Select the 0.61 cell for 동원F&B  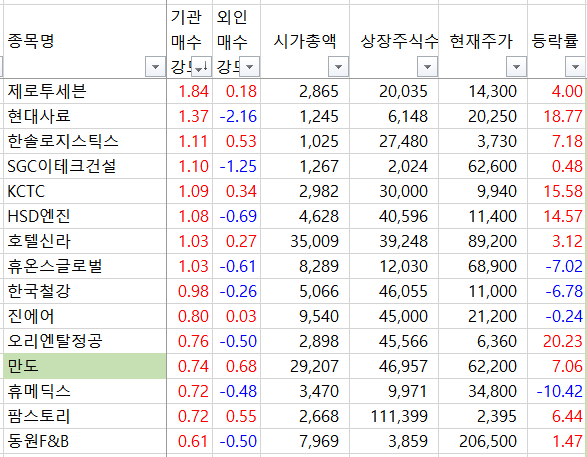pos(190,441)
